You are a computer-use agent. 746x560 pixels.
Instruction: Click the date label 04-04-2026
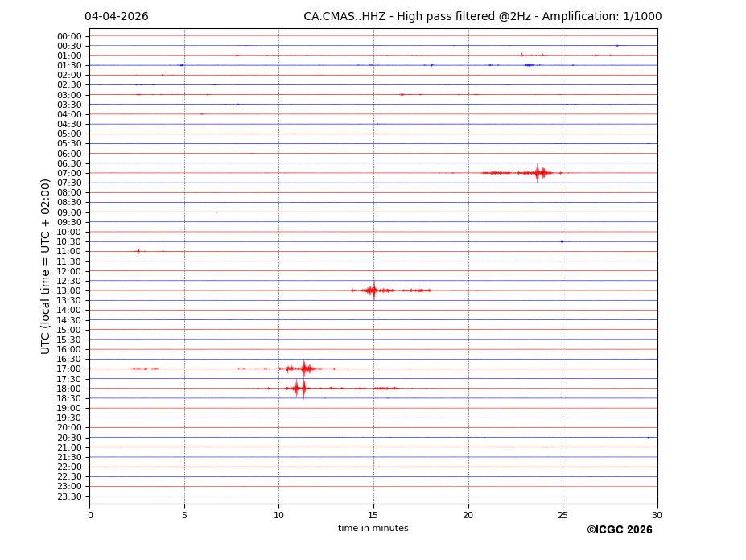(x=117, y=17)
